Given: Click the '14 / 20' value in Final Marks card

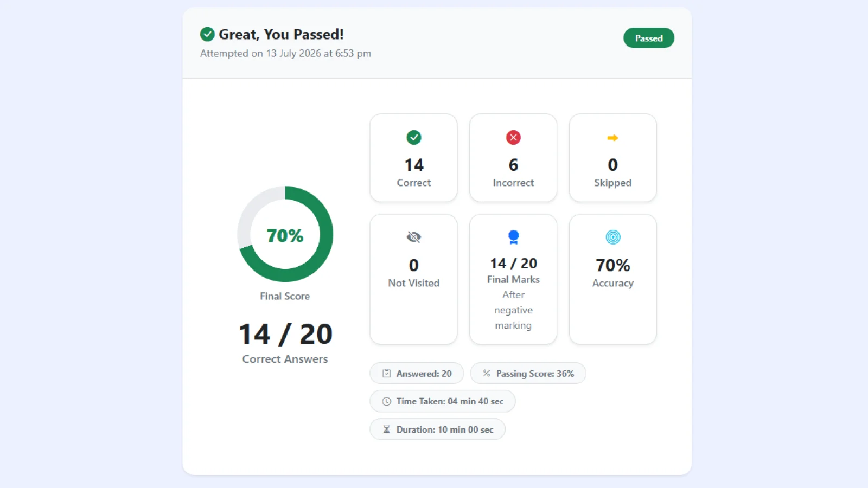Looking at the screenshot, I should (513, 264).
